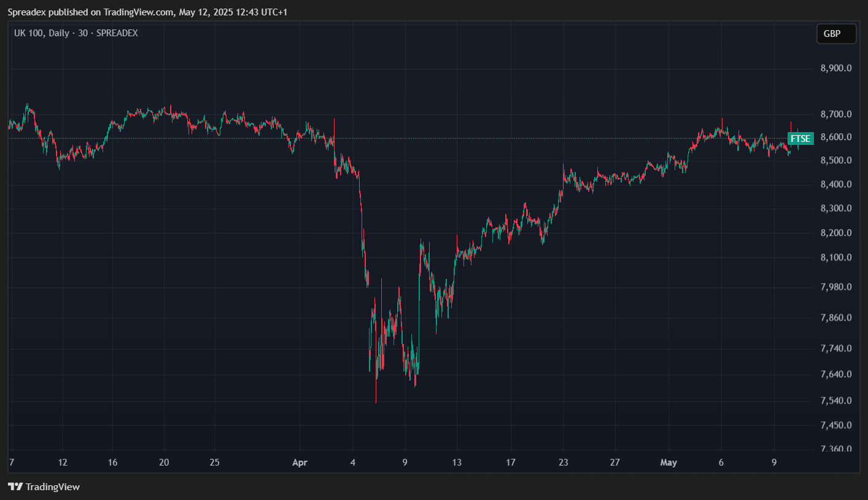Click the 7,740.0 price axis label
The image size is (868, 500).
(x=836, y=348)
